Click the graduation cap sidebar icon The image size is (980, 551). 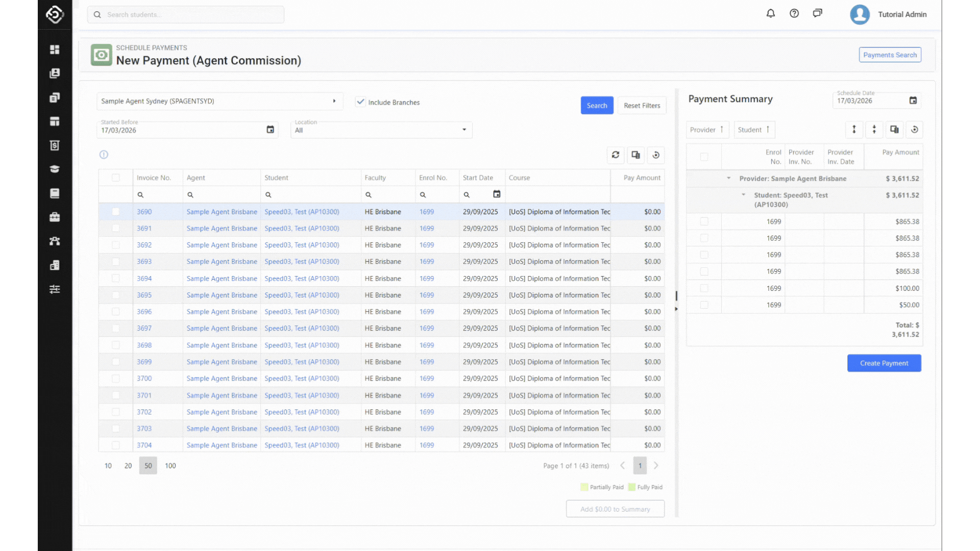[x=55, y=169]
